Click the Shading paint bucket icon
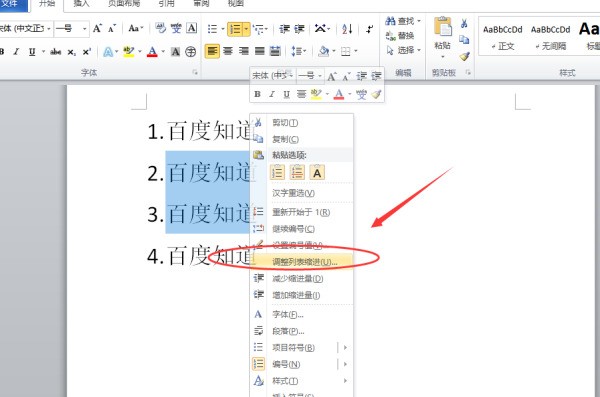The image size is (600, 397). [324, 51]
